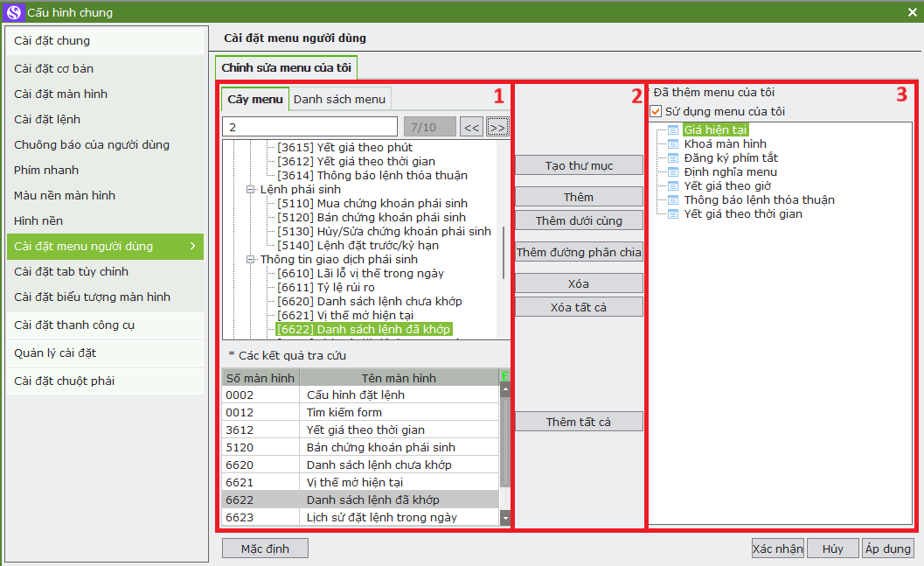The width and height of the screenshot is (924, 566).
Task: Open the Cài đặt menu người dùng chevron
Action: pyautogui.click(x=192, y=247)
